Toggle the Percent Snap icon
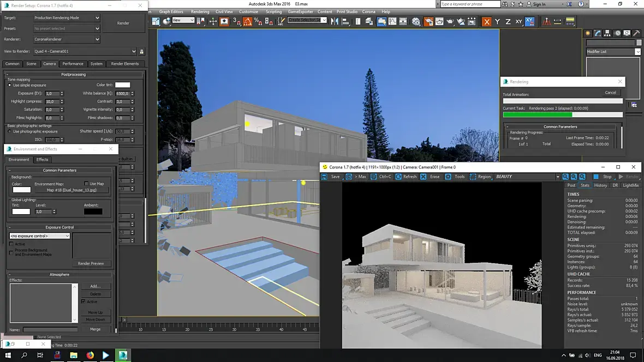644x362 pixels. click(x=258, y=21)
